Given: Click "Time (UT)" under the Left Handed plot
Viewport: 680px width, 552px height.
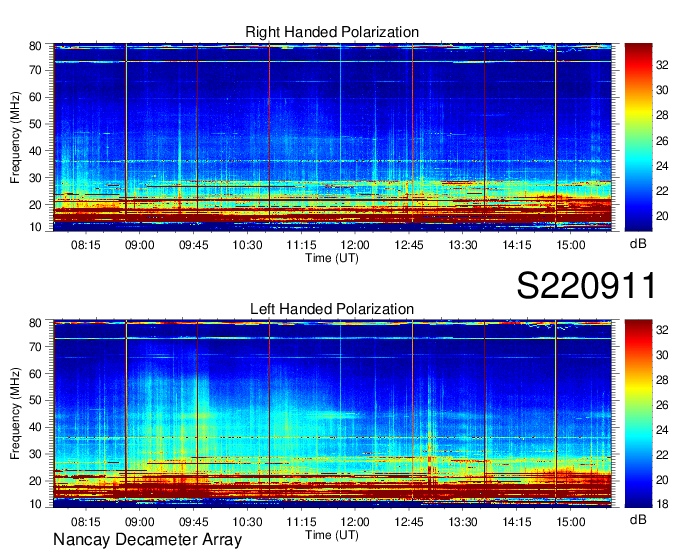Looking at the screenshot, I should click(332, 535).
